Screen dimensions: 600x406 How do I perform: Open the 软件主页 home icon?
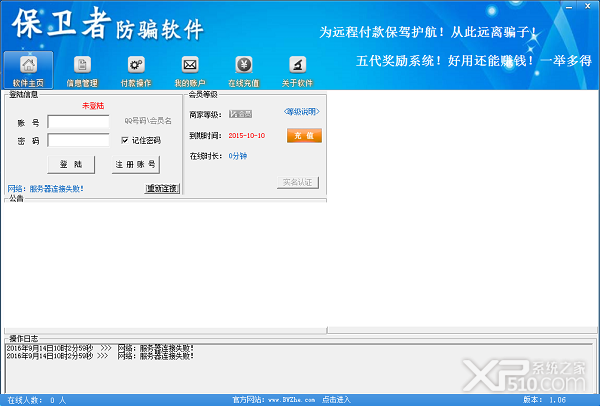28,70
